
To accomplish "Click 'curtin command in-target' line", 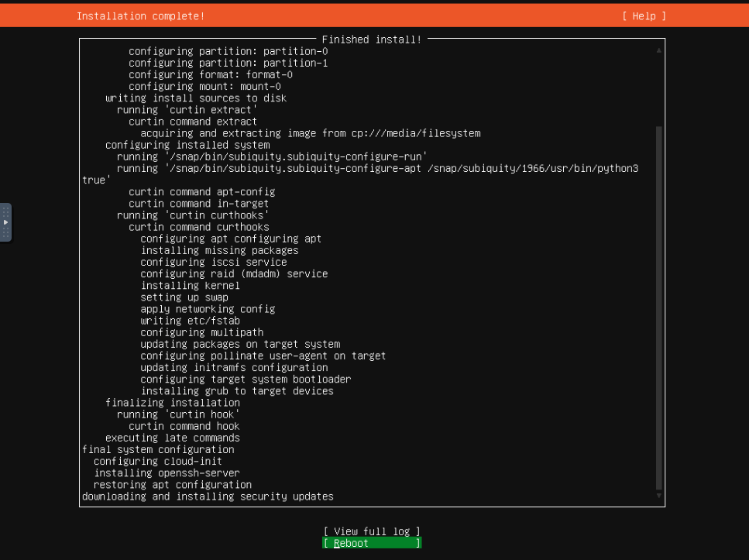I will (x=199, y=204).
